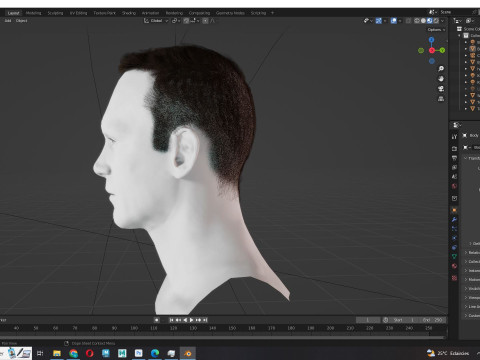Open the Object Constraints properties tab
Screen dimensions: 480x360
[x=454, y=247]
